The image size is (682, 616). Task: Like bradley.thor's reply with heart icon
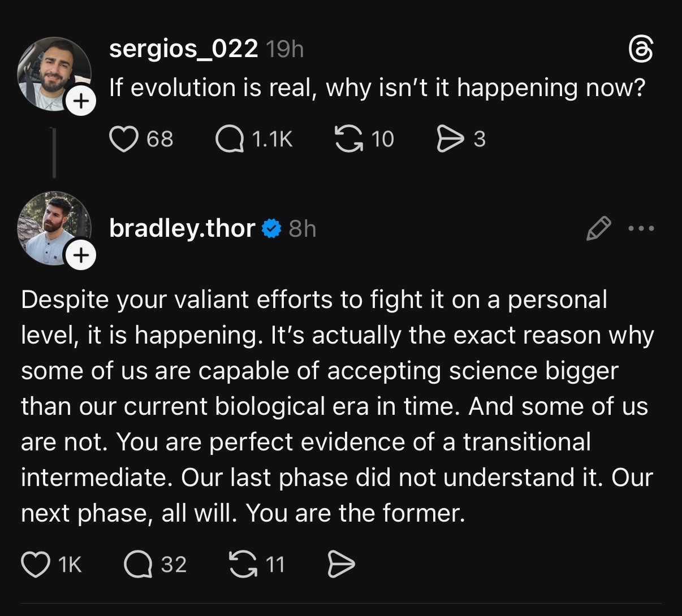pos(36,564)
